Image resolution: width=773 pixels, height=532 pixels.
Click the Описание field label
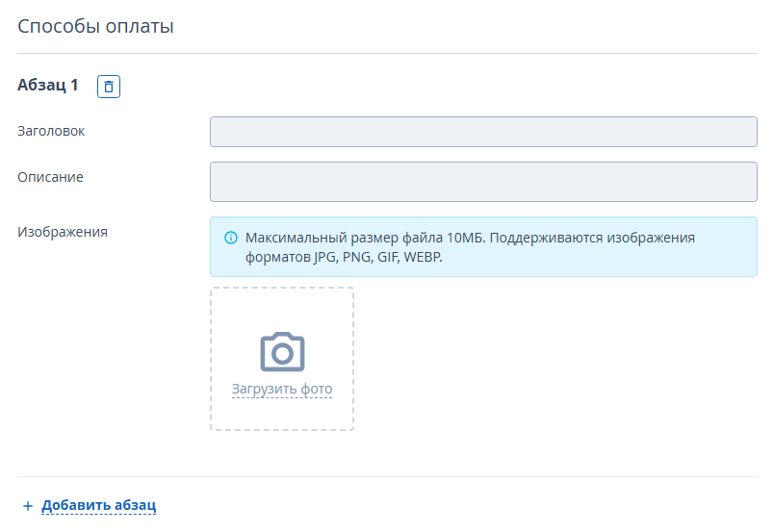50,177
